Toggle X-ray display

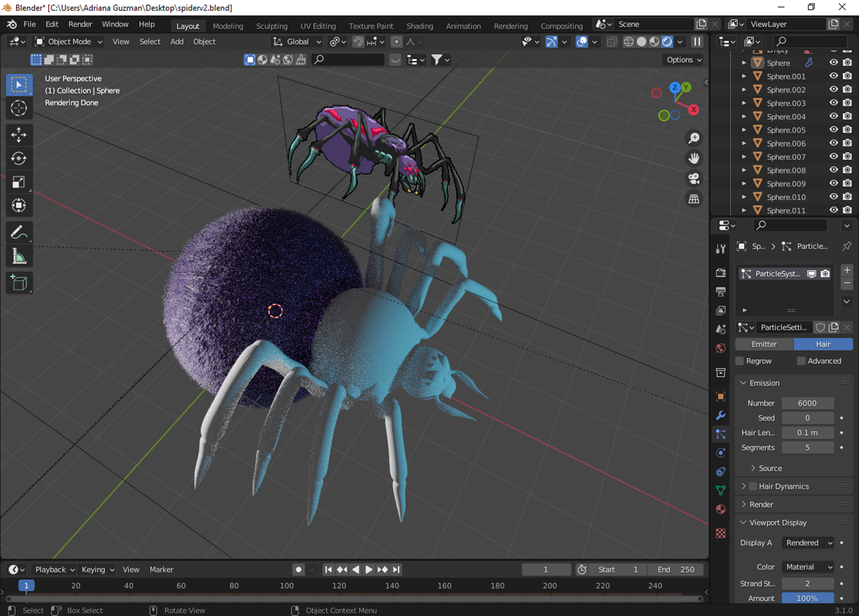click(612, 42)
